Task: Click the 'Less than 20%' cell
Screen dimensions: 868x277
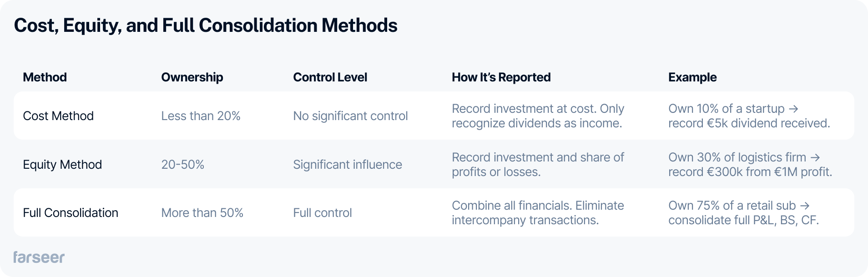Action: [x=201, y=116]
